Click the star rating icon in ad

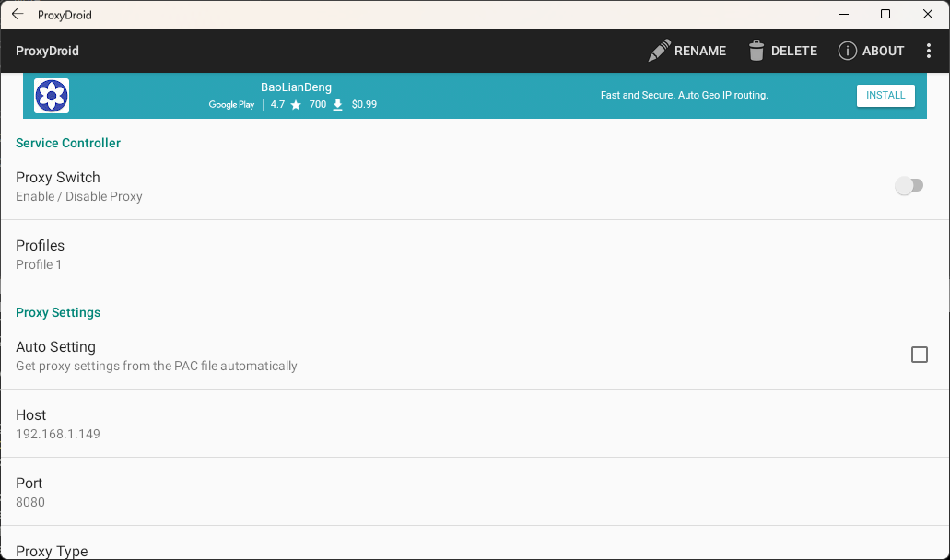(296, 105)
